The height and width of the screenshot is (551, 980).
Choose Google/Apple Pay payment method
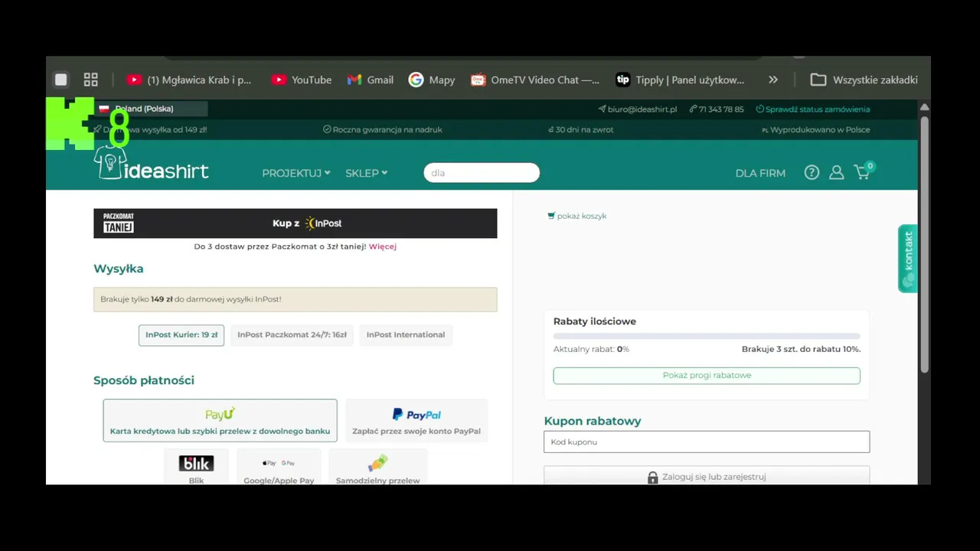pyautogui.click(x=279, y=468)
